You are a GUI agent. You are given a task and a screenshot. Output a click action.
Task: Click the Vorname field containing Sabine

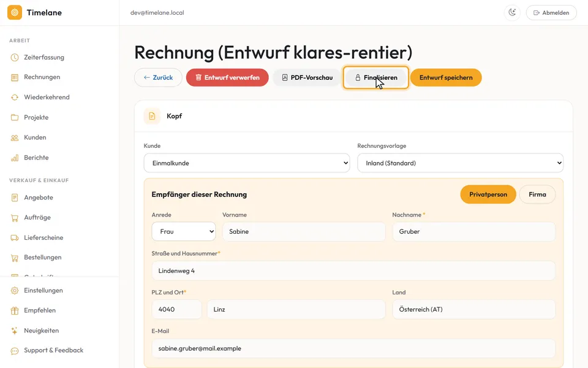[x=304, y=232]
